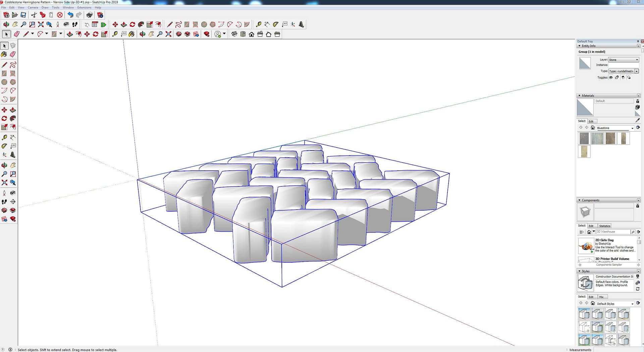
Task: Select the Paint Bucket tool in left toolbar
Action: pyautogui.click(x=4, y=54)
